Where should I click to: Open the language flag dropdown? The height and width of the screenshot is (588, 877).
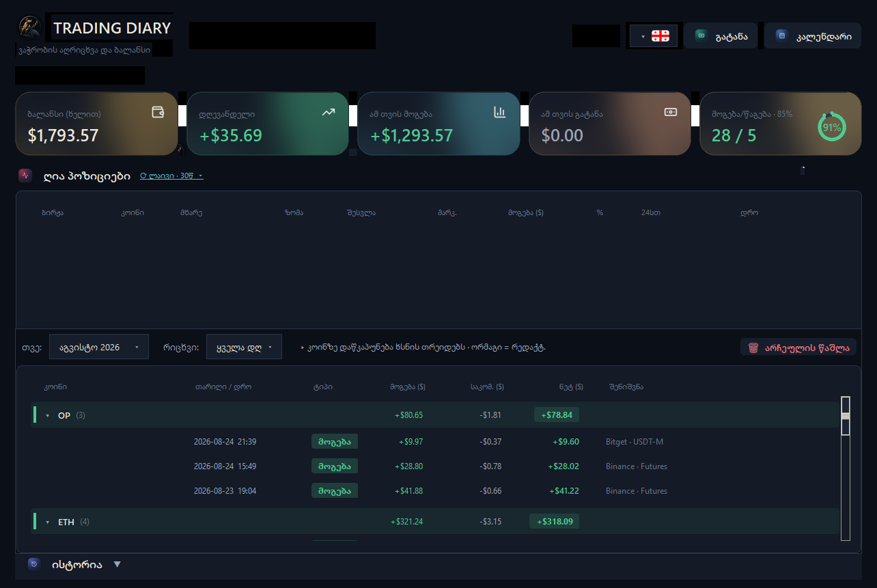[654, 36]
